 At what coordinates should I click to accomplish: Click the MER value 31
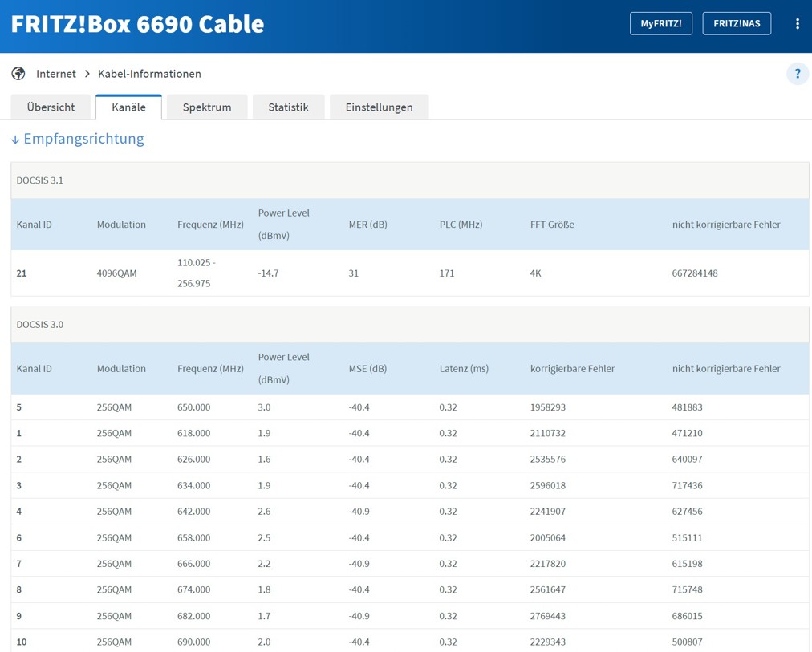coord(354,273)
